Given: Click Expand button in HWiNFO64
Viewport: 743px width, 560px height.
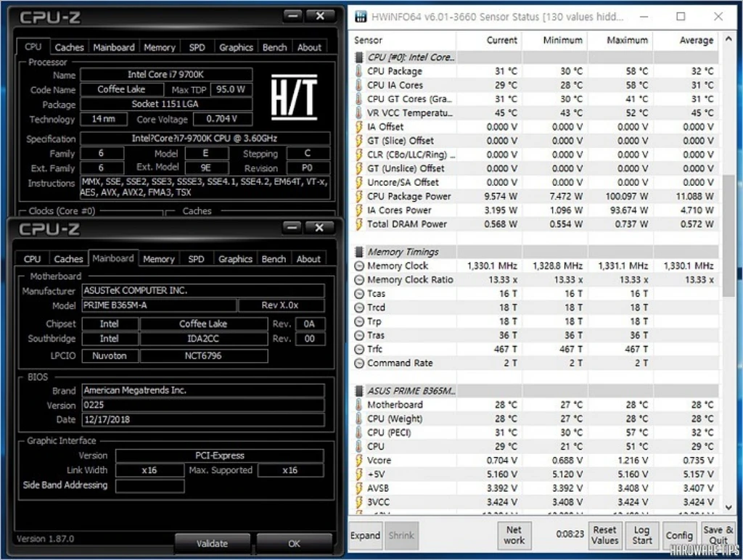Looking at the screenshot, I should pyautogui.click(x=366, y=535).
